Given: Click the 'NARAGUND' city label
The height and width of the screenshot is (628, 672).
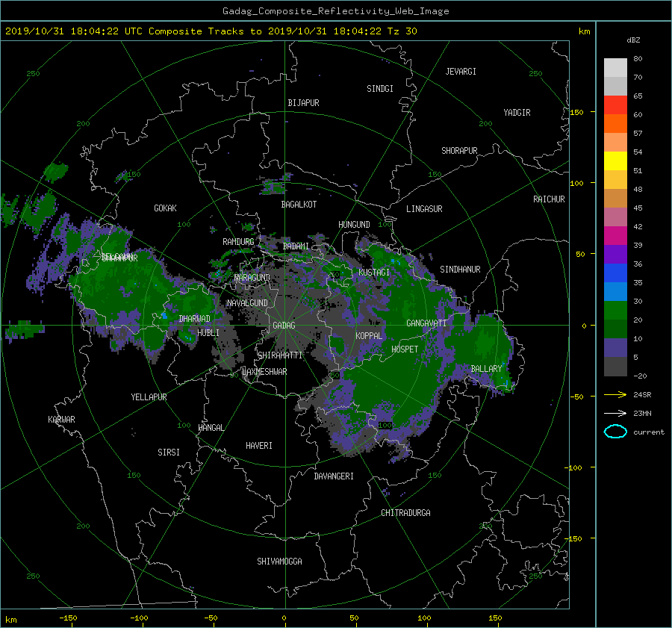Looking at the screenshot, I should (x=252, y=278).
